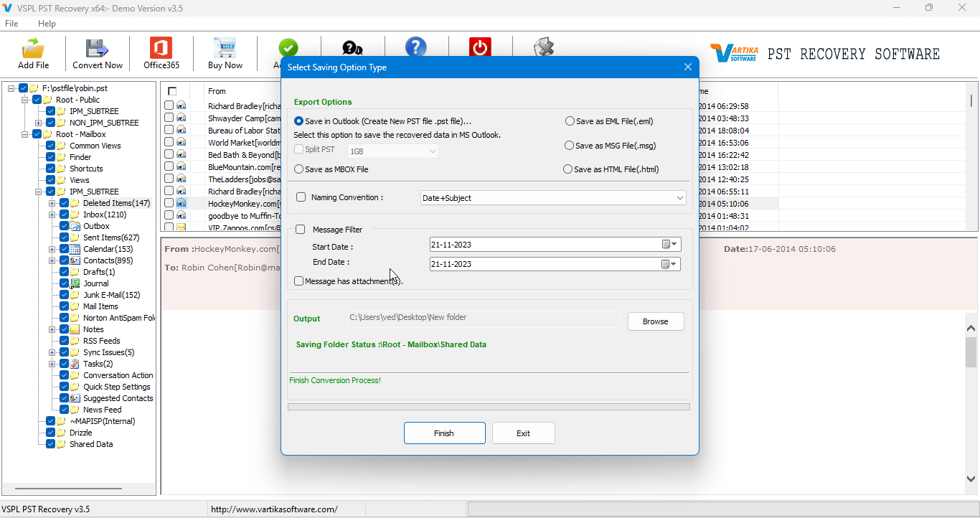Open the Office365 toolbar icon
Viewport: 980px width, 518px height.
tap(161, 48)
